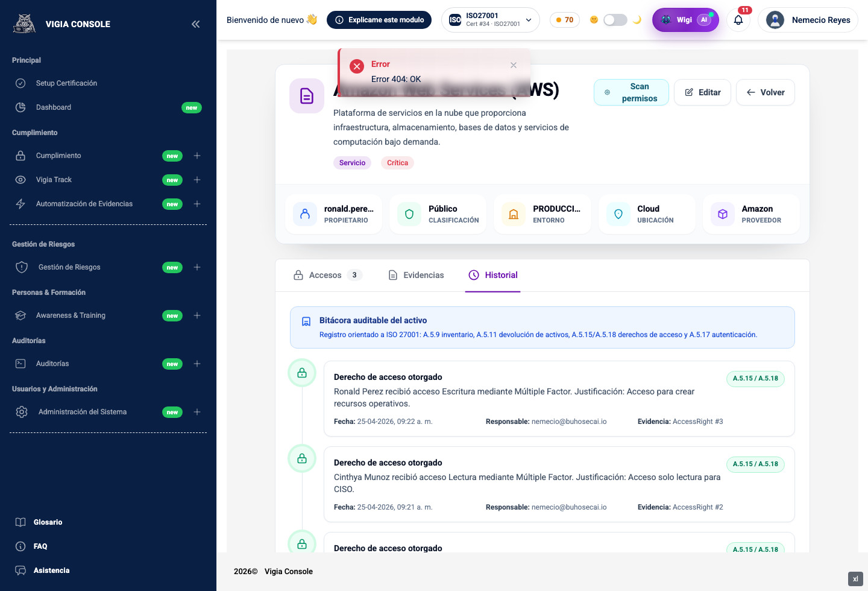This screenshot has height=591, width=868.
Task: Open notifications bell icon
Action: [738, 20]
